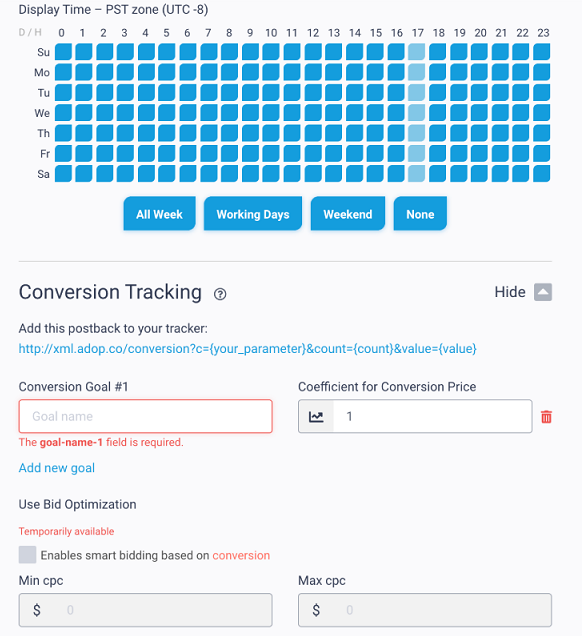Enable smart bidding checkbox
The height and width of the screenshot is (636, 582).
pos(27,555)
